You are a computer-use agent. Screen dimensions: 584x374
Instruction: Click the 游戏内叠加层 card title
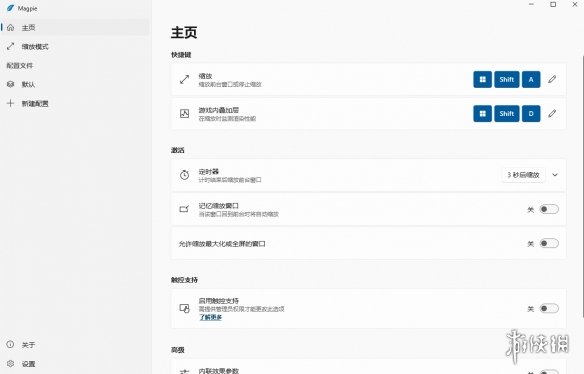pos(219,110)
